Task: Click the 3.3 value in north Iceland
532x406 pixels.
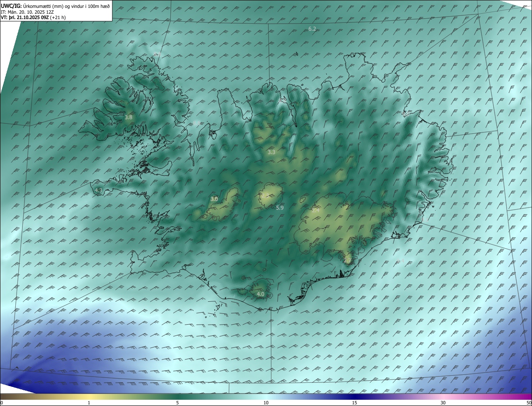Action: click(x=271, y=152)
